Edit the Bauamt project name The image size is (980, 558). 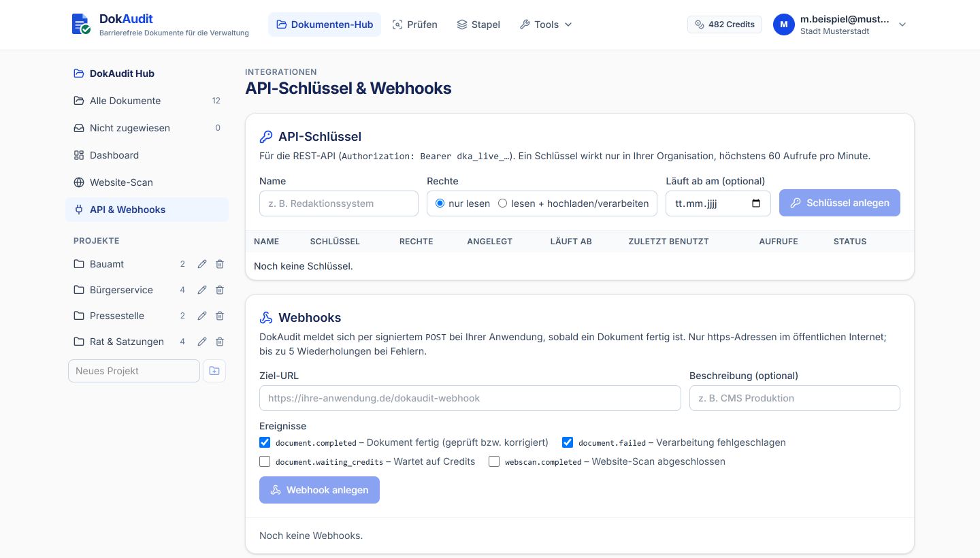(202, 264)
